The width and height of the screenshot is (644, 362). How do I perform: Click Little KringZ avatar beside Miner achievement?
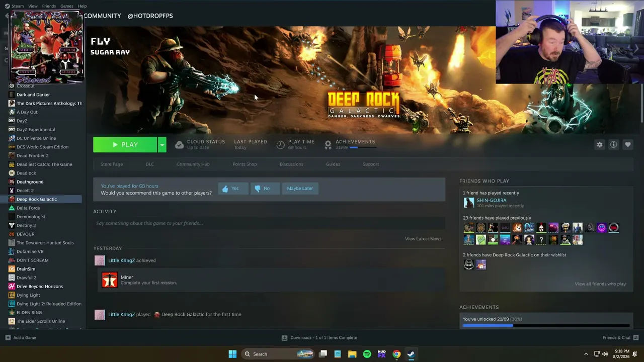pos(100,260)
